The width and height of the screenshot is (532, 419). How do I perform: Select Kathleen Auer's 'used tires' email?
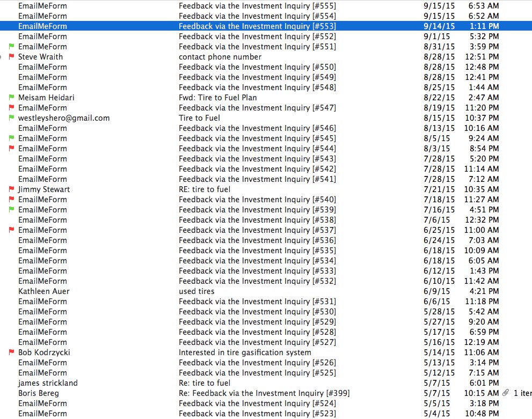point(196,291)
